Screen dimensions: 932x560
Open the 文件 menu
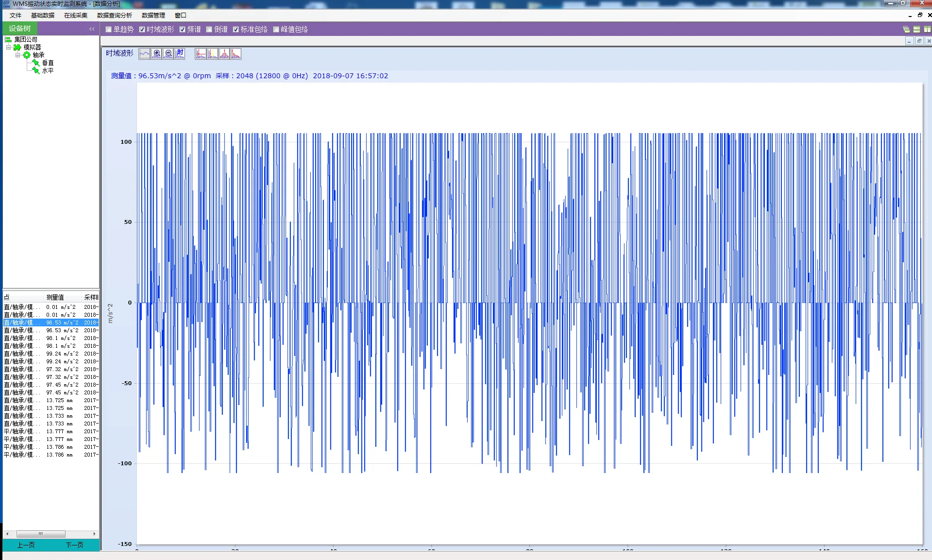tap(16, 16)
